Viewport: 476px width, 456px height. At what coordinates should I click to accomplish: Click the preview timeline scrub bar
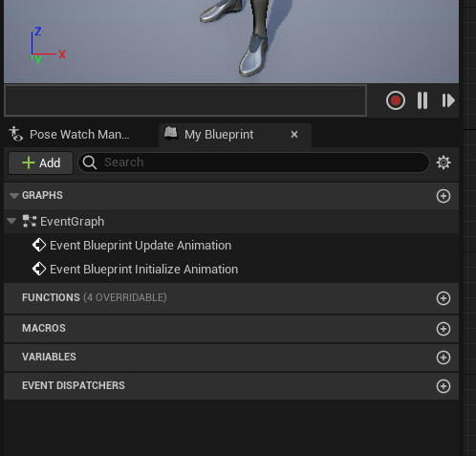click(185, 100)
